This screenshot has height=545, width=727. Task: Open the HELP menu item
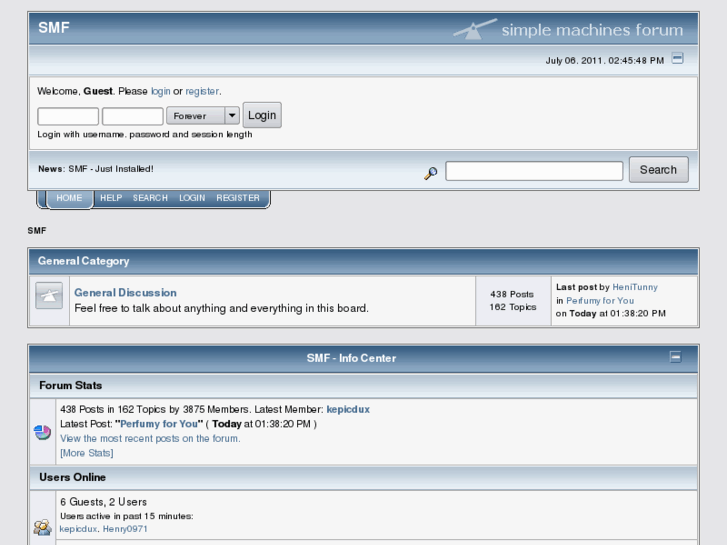point(111,198)
